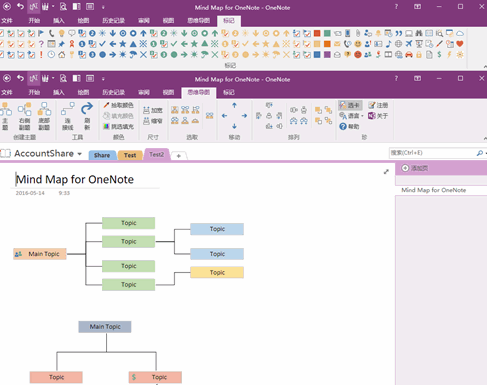The image size is (487, 385).
Task: Apply the green checkmark tag
Action: tap(174, 44)
